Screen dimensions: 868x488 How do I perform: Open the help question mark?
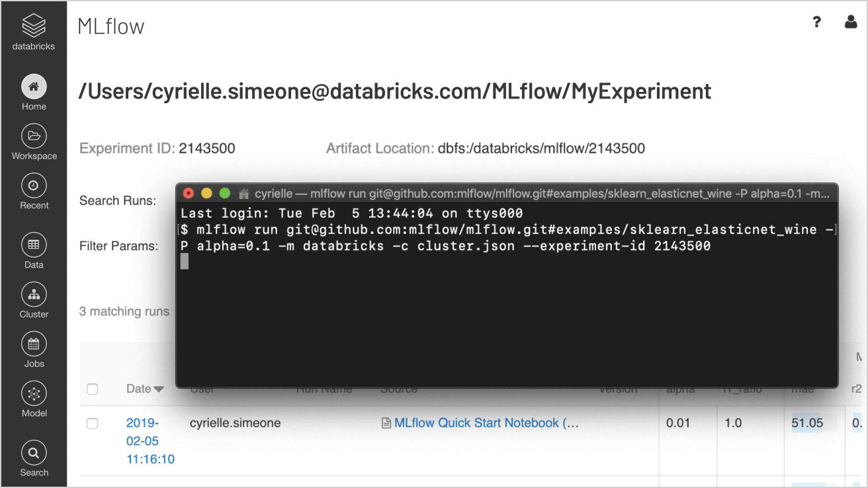click(817, 22)
